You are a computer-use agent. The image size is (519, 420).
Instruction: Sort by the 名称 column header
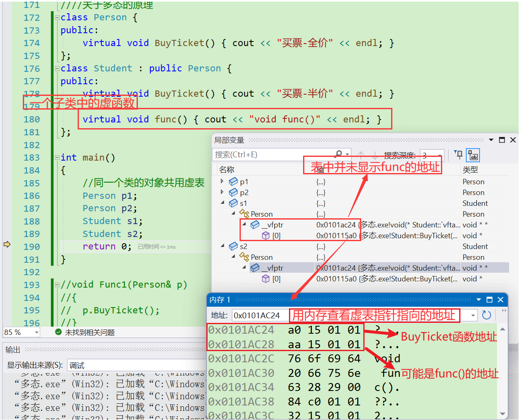pos(227,169)
